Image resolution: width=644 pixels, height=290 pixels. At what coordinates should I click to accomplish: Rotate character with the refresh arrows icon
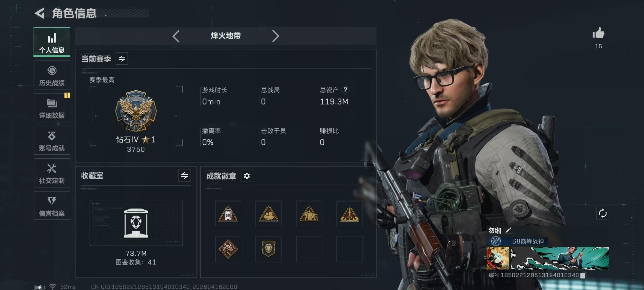pos(603,213)
